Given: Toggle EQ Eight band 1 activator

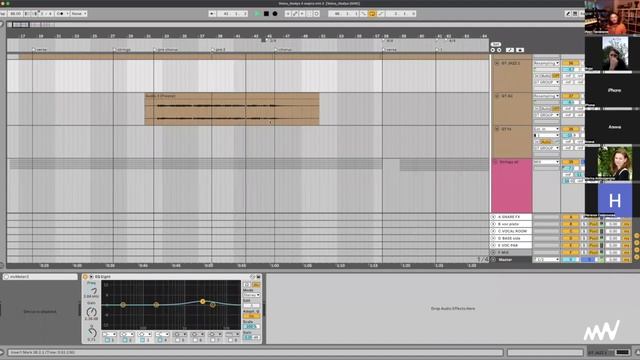Looking at the screenshot, I should 107,340.
